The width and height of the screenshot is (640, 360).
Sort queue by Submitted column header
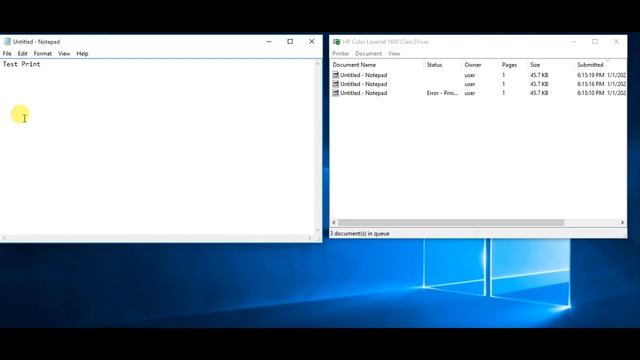(x=590, y=65)
